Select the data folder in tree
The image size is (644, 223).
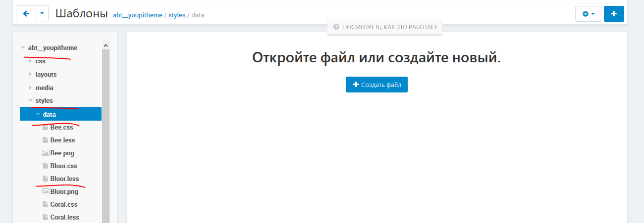pyautogui.click(x=50, y=114)
